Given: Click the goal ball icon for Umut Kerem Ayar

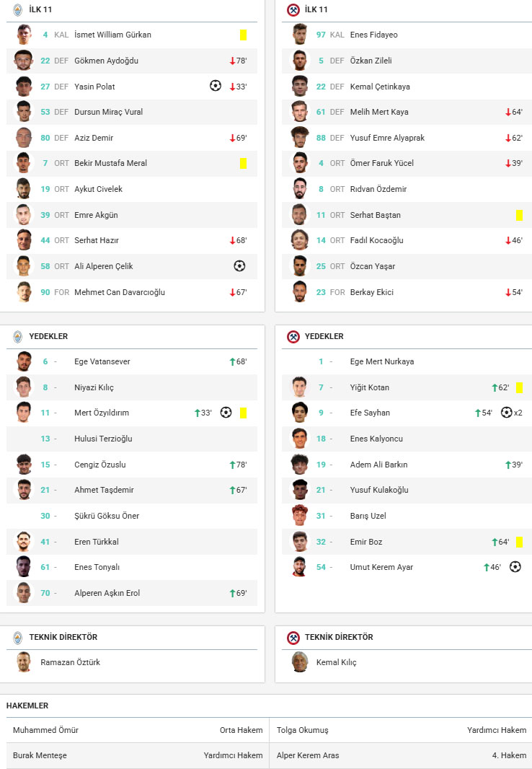Looking at the screenshot, I should coord(515,567).
